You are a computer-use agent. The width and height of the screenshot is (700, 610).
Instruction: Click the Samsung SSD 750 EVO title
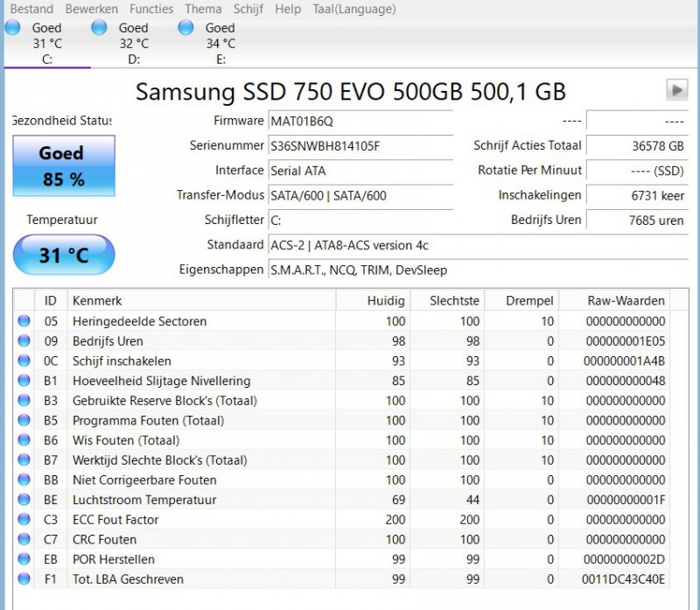point(351,92)
